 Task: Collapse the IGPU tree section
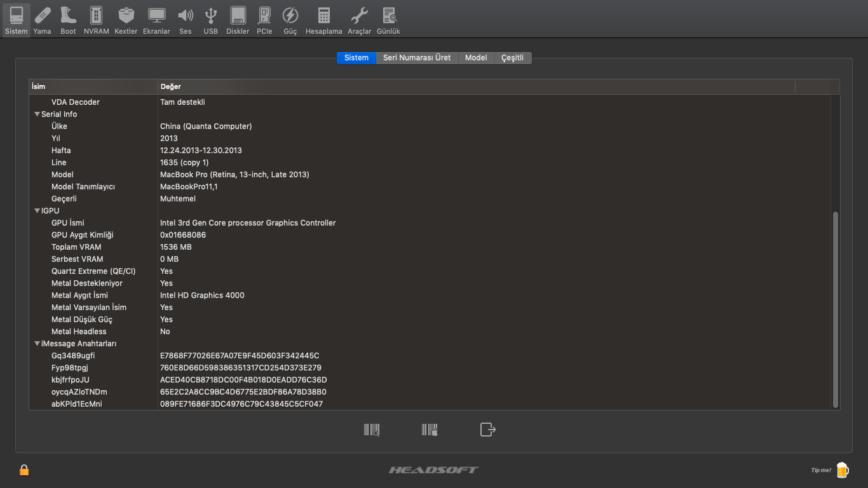pos(37,211)
